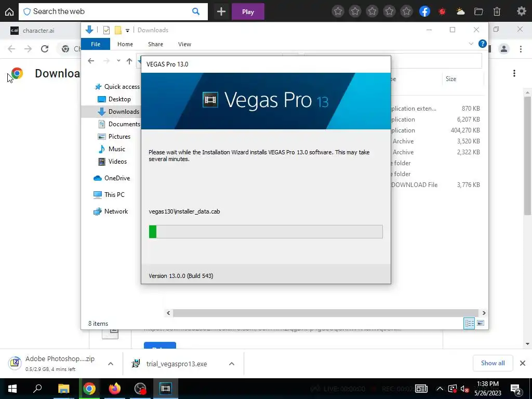Select Music in navigation pane

[112, 149]
